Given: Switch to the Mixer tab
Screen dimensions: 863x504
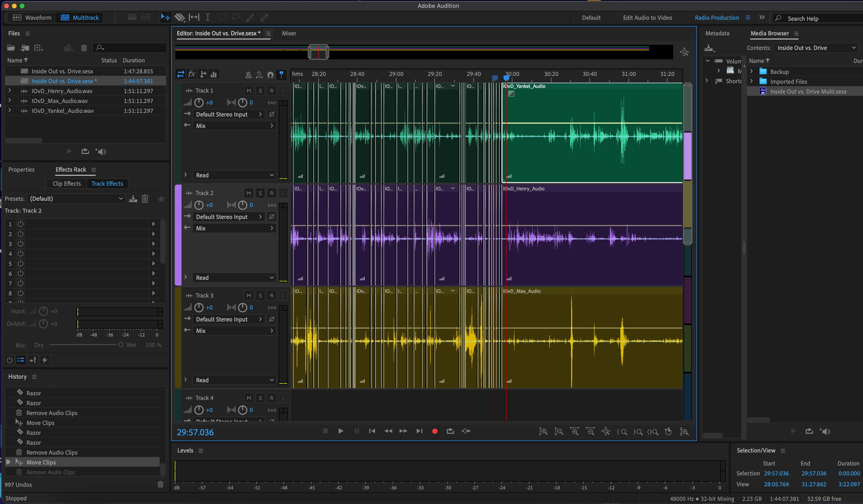Looking at the screenshot, I should (x=289, y=33).
